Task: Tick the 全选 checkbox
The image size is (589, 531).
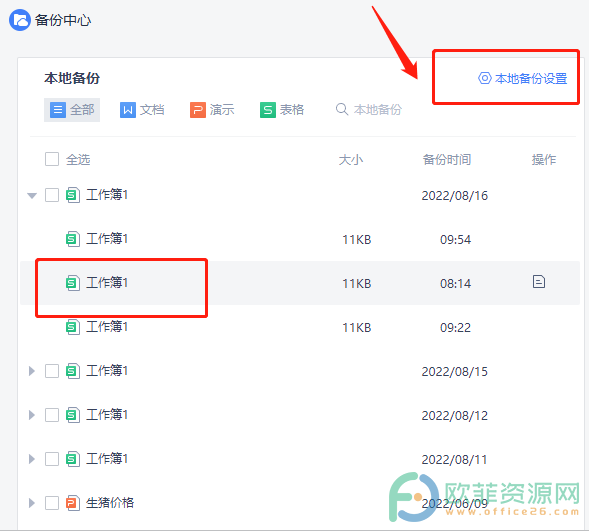Action: [52, 159]
